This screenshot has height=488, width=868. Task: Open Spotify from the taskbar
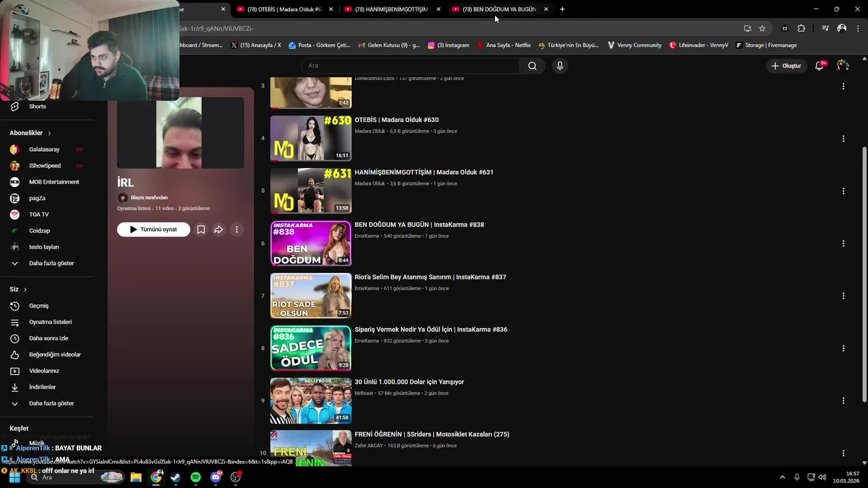195,477
